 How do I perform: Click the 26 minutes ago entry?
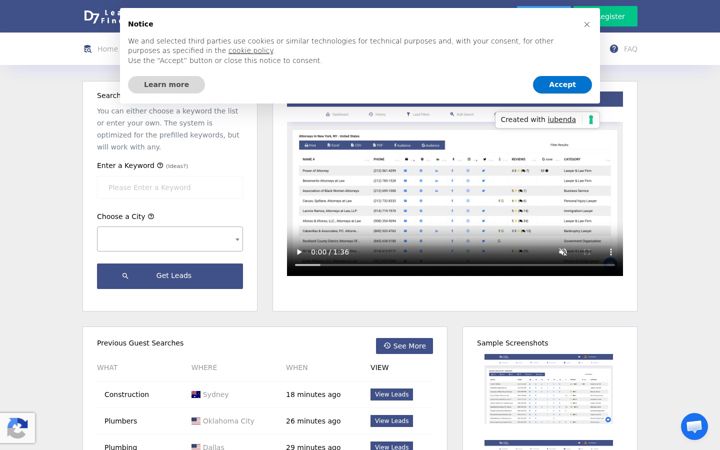(x=313, y=421)
